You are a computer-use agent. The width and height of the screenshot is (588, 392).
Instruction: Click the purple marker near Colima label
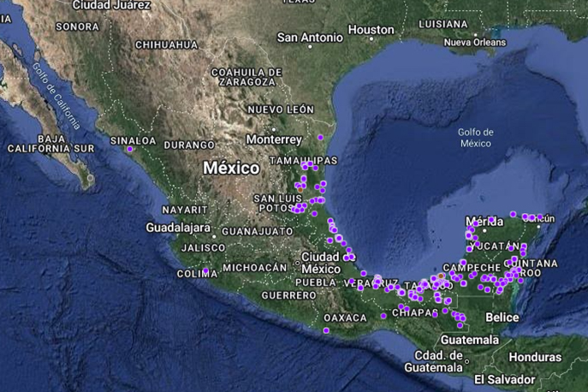pyautogui.click(x=205, y=270)
